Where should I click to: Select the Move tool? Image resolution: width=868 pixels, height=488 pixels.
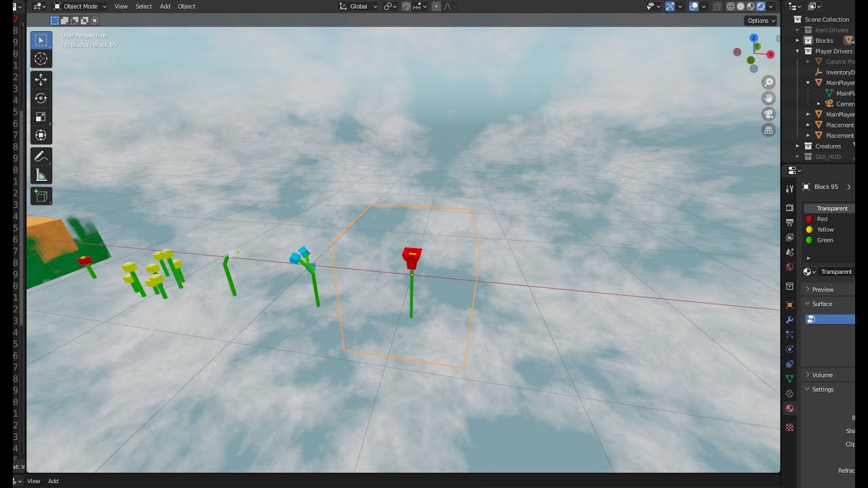coord(41,79)
